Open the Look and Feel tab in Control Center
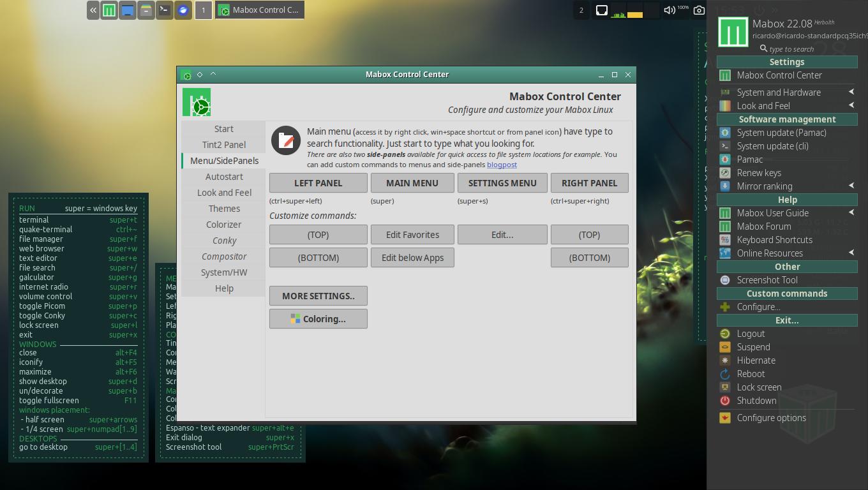The image size is (868, 490). tap(224, 193)
